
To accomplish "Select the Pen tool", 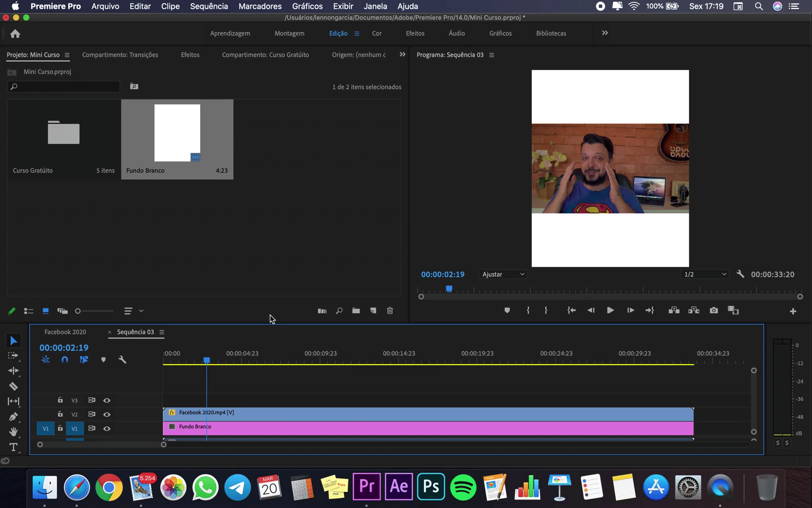I will 13,417.
